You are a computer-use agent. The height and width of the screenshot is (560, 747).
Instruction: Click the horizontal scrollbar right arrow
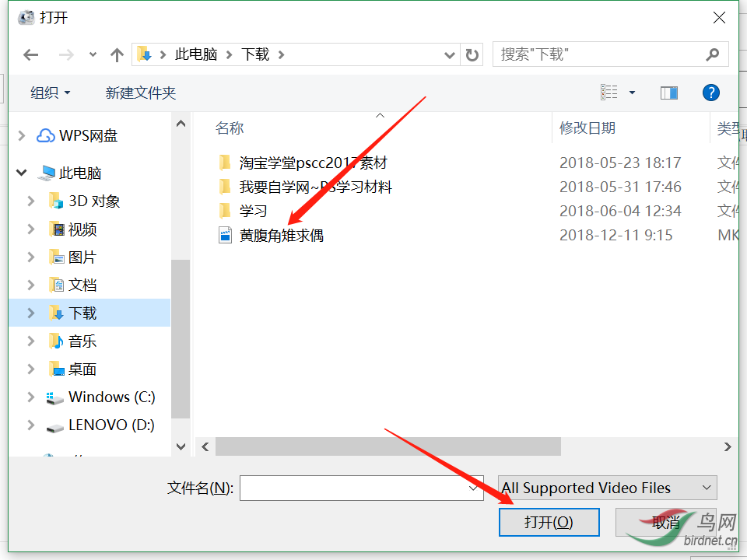click(728, 446)
